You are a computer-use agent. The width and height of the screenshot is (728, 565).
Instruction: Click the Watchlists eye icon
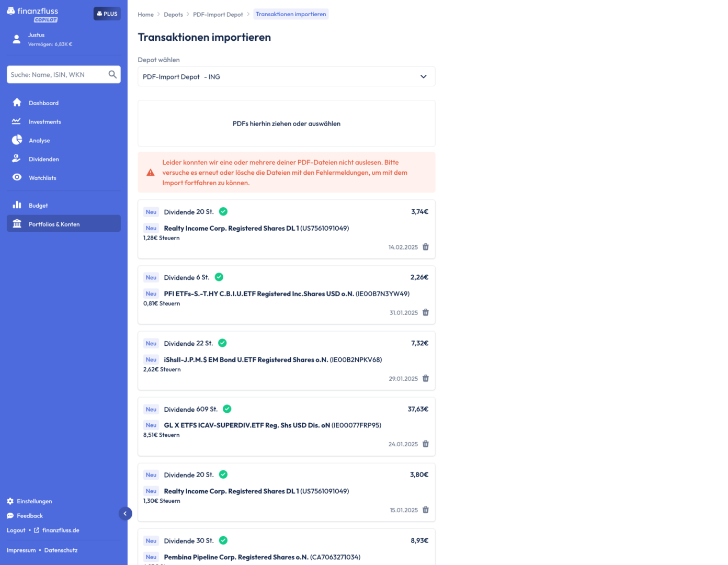coord(17,177)
